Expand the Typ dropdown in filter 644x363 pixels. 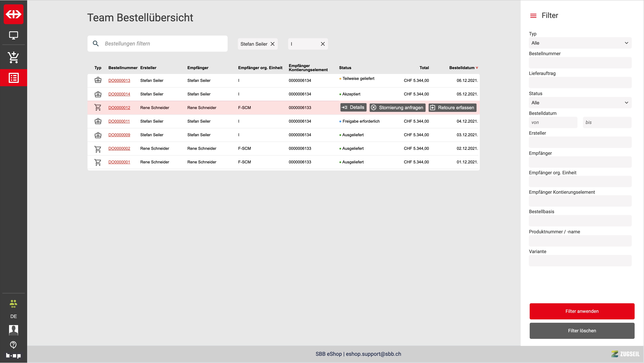coord(580,43)
